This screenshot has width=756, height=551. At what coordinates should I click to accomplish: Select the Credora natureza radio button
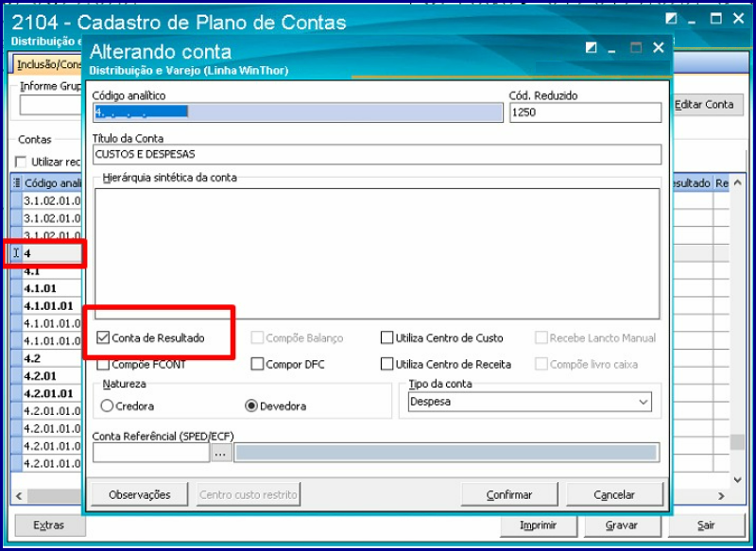point(107,405)
